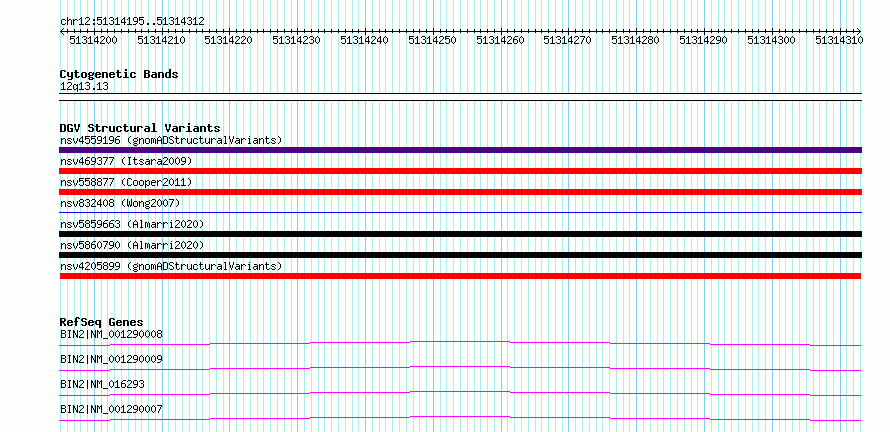Click the red nsv469377 variant bar
890x432 pixels.
pos(460,171)
